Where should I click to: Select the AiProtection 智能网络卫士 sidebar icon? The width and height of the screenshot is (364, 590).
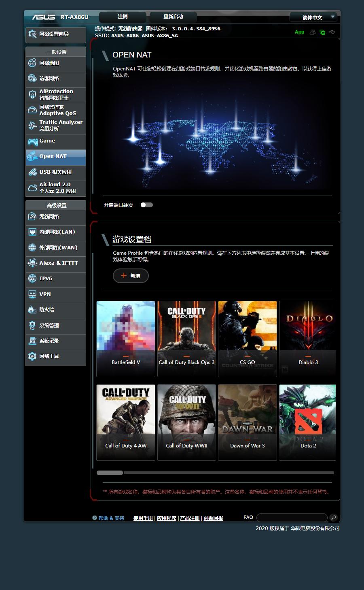[55, 94]
